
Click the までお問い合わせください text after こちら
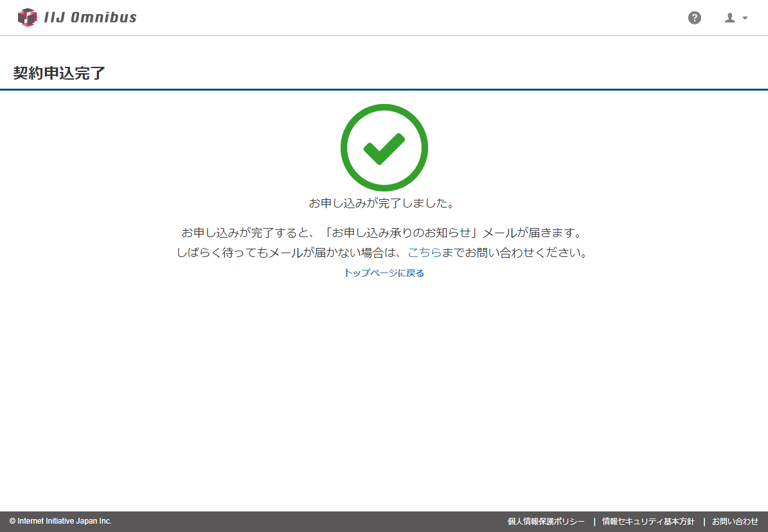click(514, 253)
